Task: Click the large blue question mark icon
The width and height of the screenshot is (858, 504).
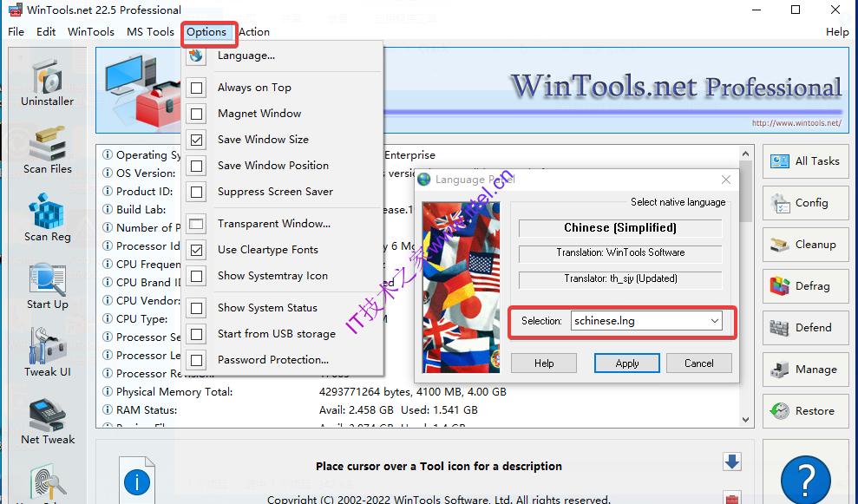Action: (x=805, y=480)
